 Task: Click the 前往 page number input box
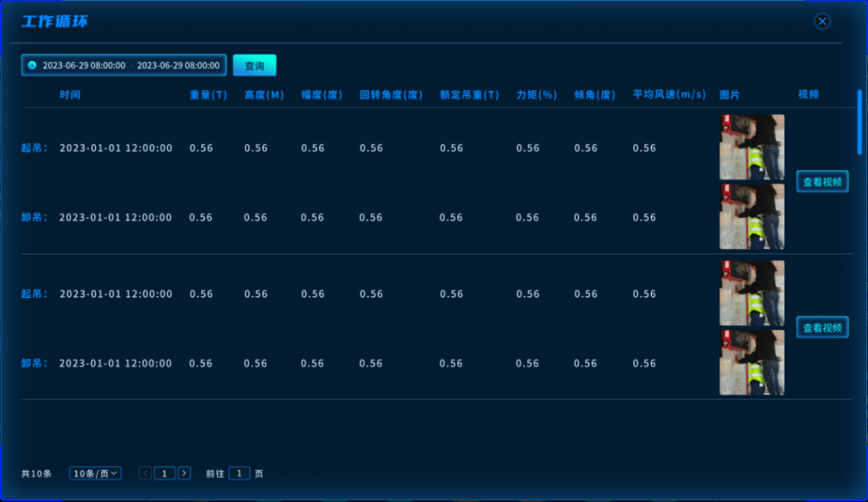[x=239, y=473]
